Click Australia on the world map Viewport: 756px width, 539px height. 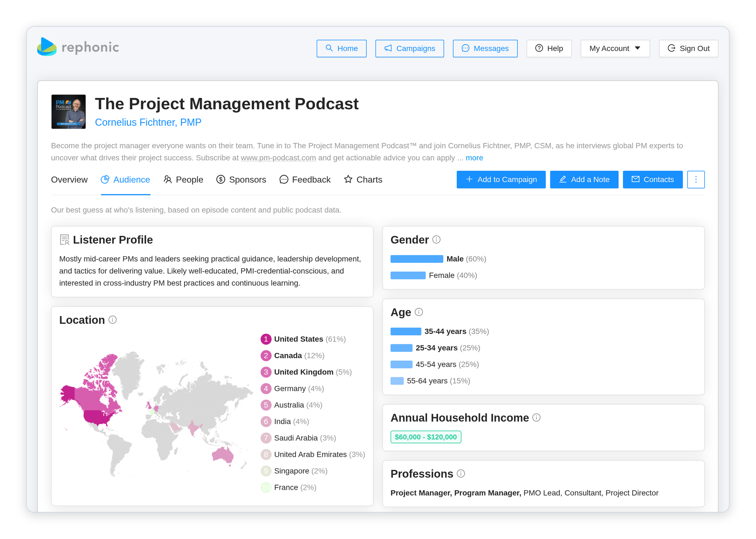pyautogui.click(x=223, y=455)
